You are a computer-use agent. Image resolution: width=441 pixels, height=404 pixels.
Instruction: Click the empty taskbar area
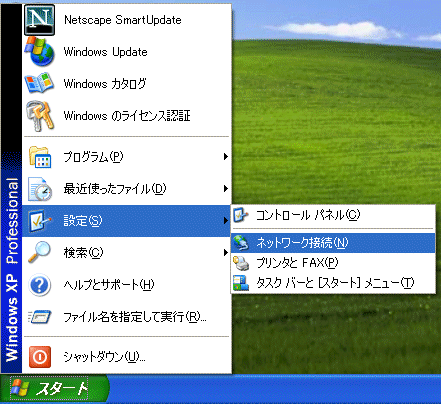275,389
